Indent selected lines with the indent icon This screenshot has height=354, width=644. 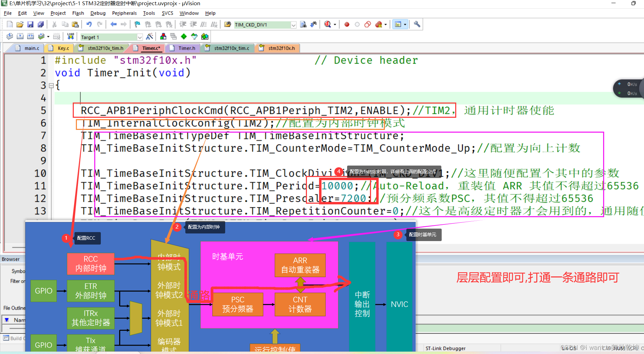(x=183, y=24)
